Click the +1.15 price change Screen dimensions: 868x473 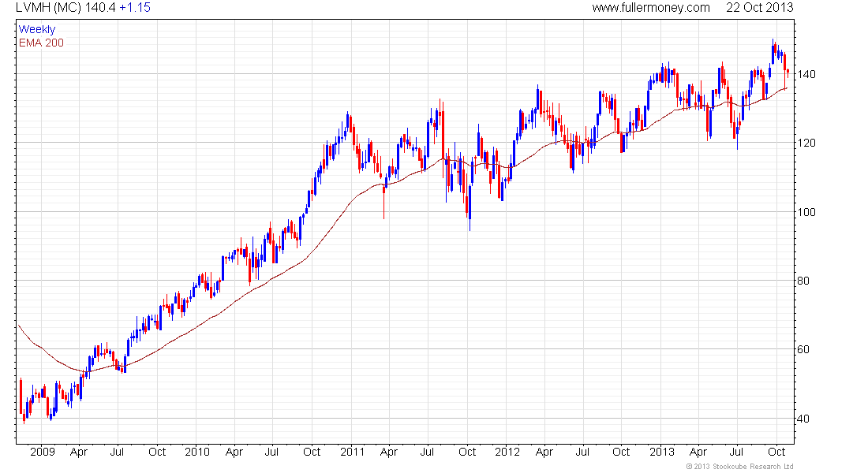point(134,8)
